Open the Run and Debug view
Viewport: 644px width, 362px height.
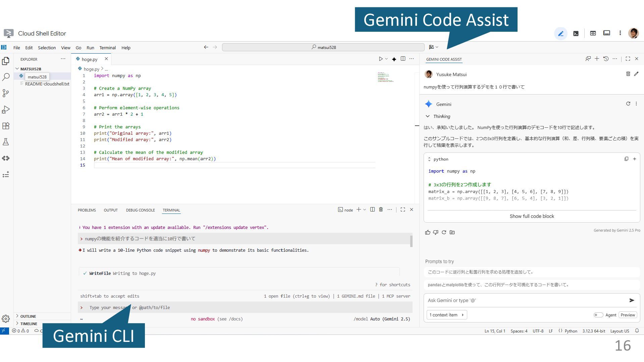(x=6, y=110)
